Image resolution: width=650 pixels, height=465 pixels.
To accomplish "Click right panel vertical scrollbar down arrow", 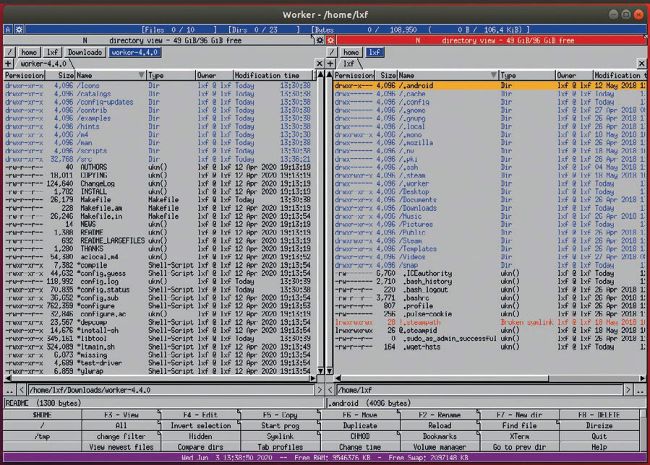I will click(x=330, y=371).
